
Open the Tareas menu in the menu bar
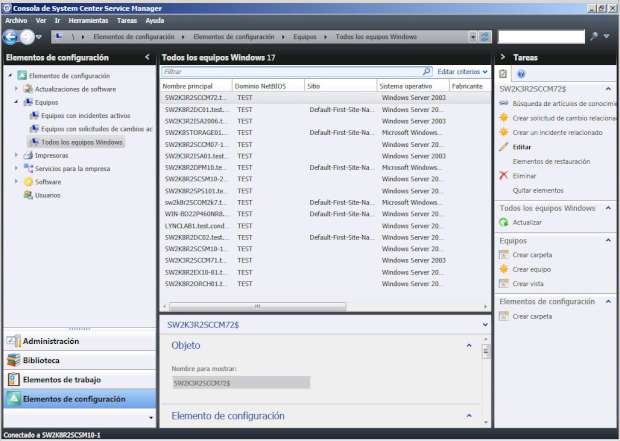point(127,20)
